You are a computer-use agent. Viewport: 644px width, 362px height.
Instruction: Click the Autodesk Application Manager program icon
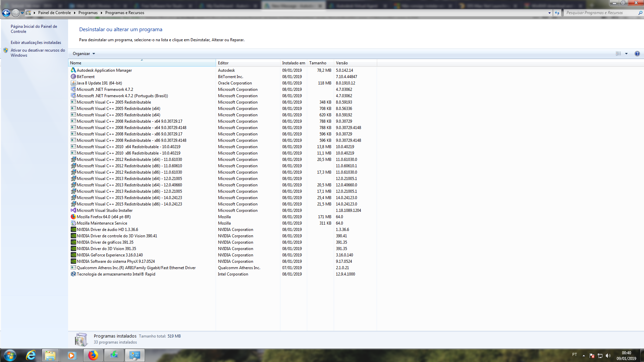click(x=73, y=70)
